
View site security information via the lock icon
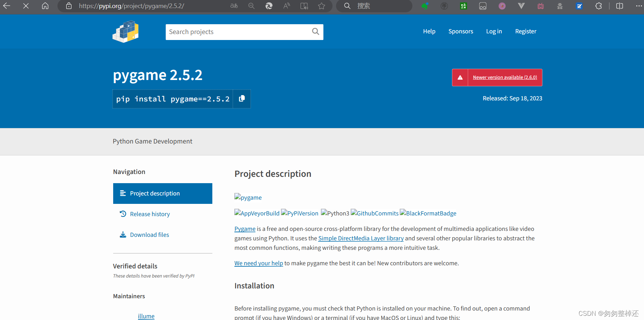click(x=69, y=6)
